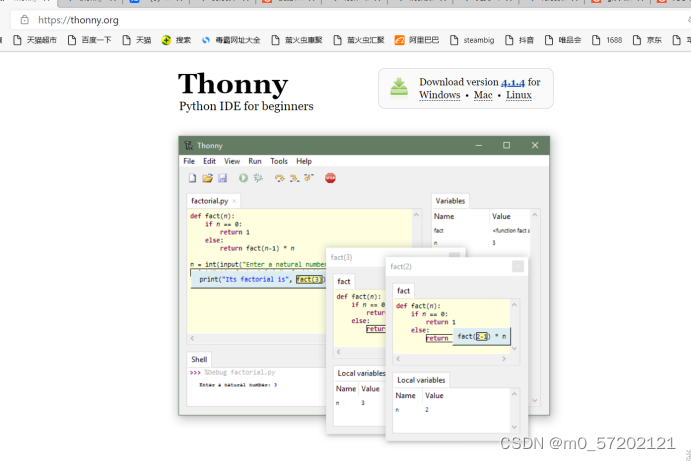Screen dimensions: 691x461
Task: Download Thonny for Windows
Action: (x=439, y=95)
